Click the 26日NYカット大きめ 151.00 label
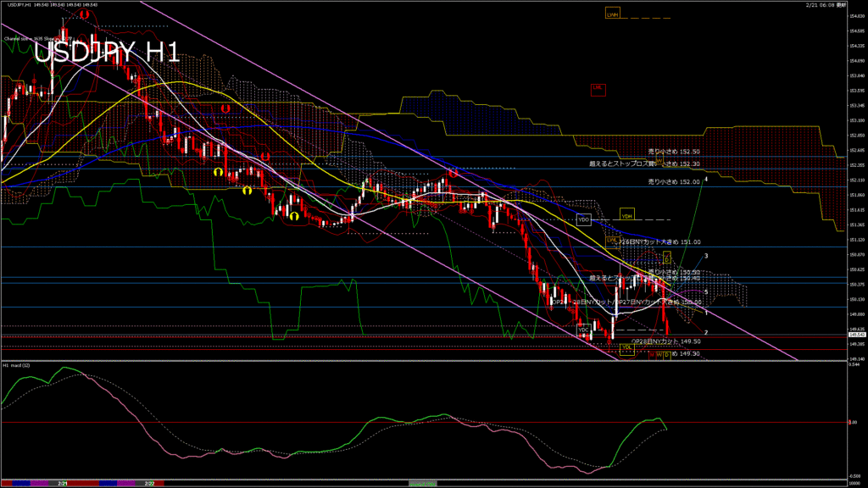Image resolution: width=868 pixels, height=488 pixels. click(659, 241)
